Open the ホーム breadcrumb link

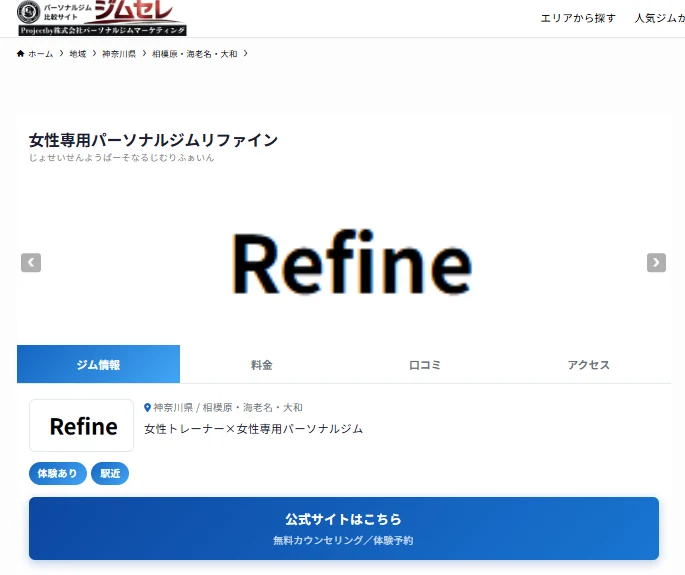(41, 54)
